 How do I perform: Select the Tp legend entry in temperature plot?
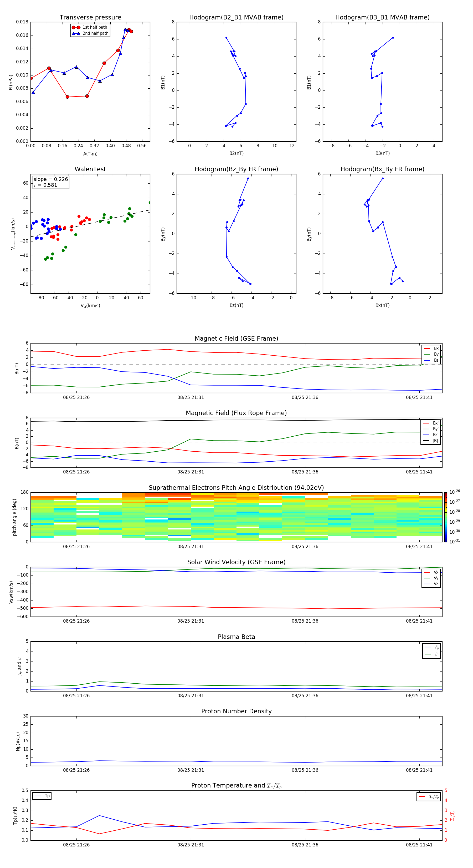pyautogui.click(x=42, y=796)
